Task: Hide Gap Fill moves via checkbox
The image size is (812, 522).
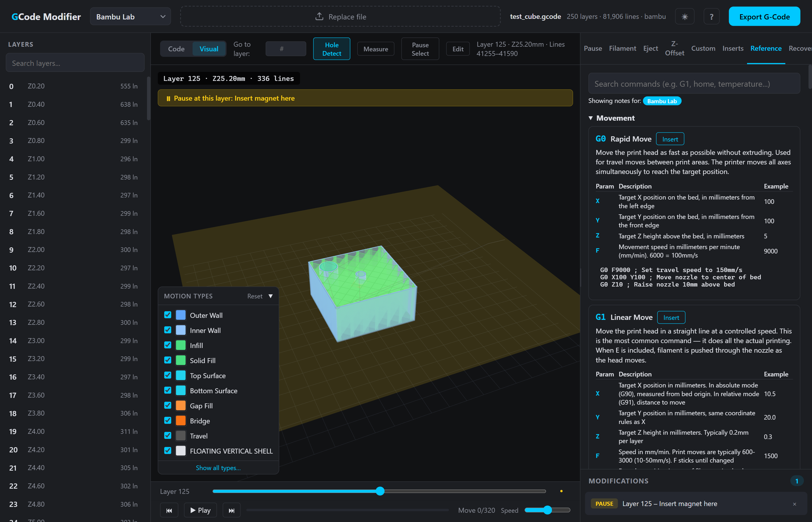Action: pos(168,405)
